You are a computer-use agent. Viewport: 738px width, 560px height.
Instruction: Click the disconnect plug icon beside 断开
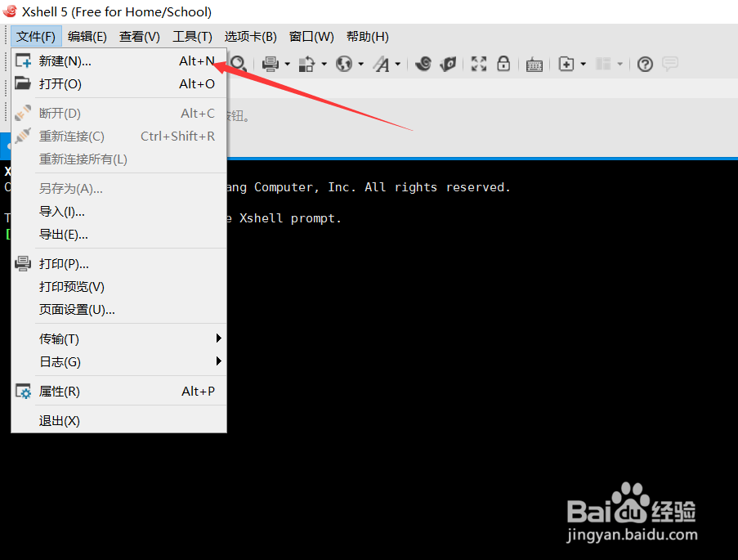(23, 113)
